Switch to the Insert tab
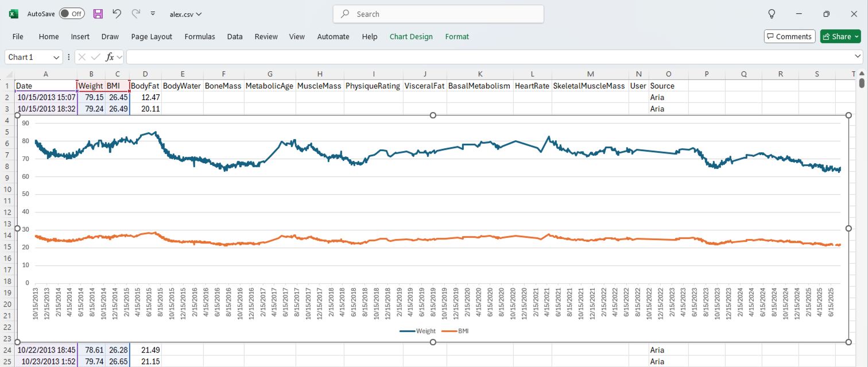The height and width of the screenshot is (367, 868). 80,36
